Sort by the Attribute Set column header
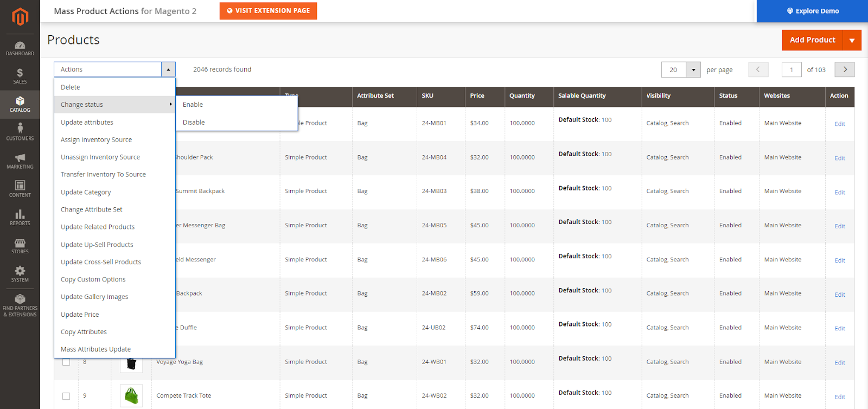Image resolution: width=868 pixels, height=409 pixels. [385, 96]
